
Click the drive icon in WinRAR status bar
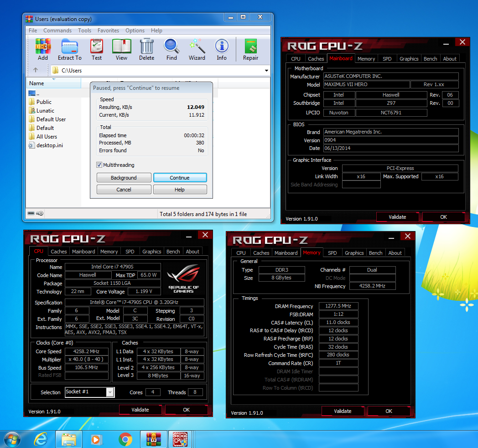tap(31, 213)
